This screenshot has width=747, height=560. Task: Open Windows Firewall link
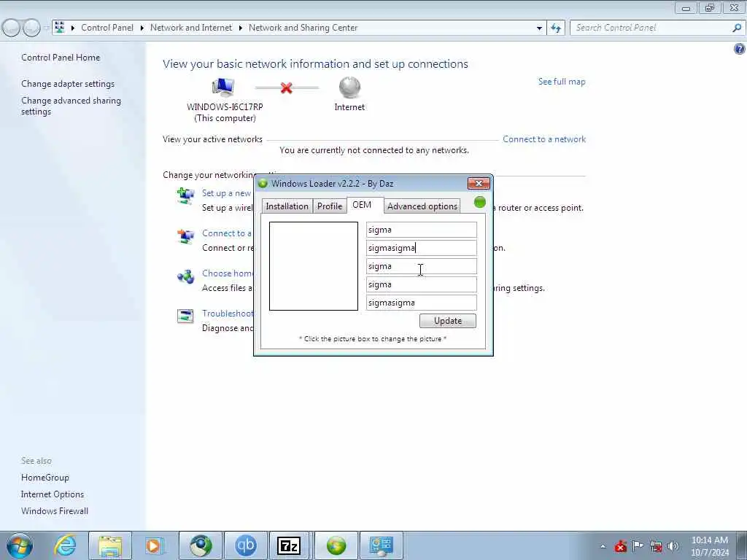tap(55, 511)
